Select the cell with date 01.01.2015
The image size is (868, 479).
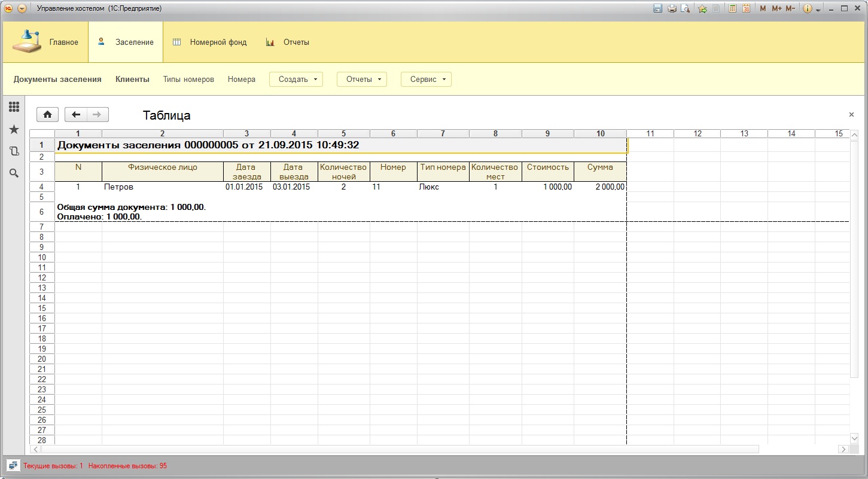246,187
